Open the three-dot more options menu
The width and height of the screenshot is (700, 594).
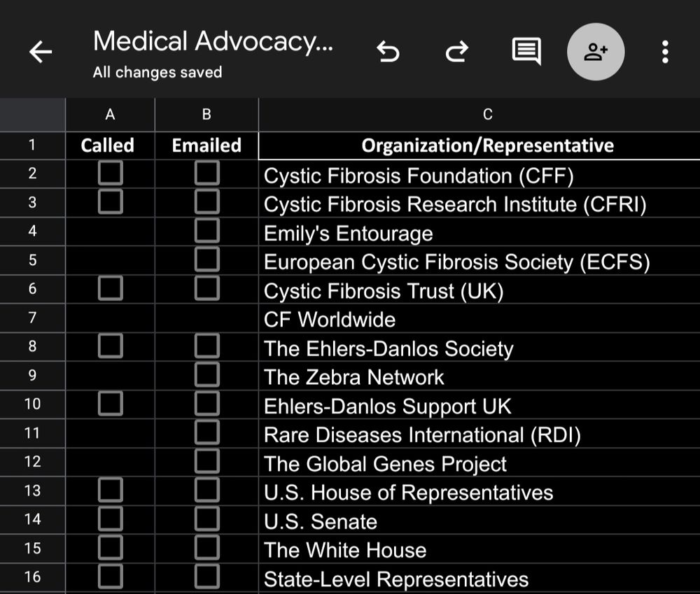664,52
